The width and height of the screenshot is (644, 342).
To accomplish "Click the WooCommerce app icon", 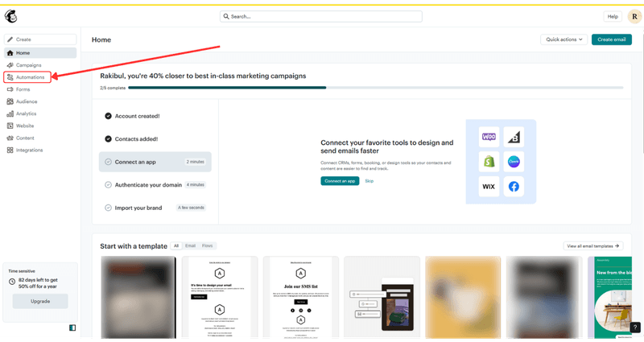I will coord(489,137).
